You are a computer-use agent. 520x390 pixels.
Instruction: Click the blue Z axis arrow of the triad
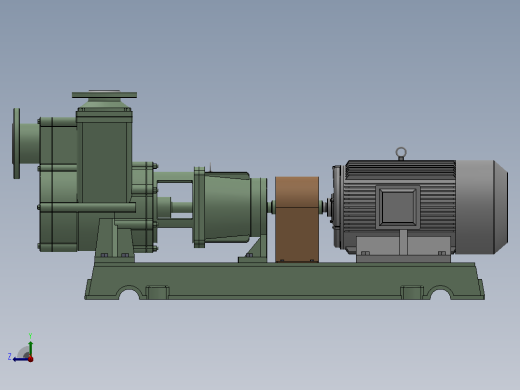tap(21, 359)
